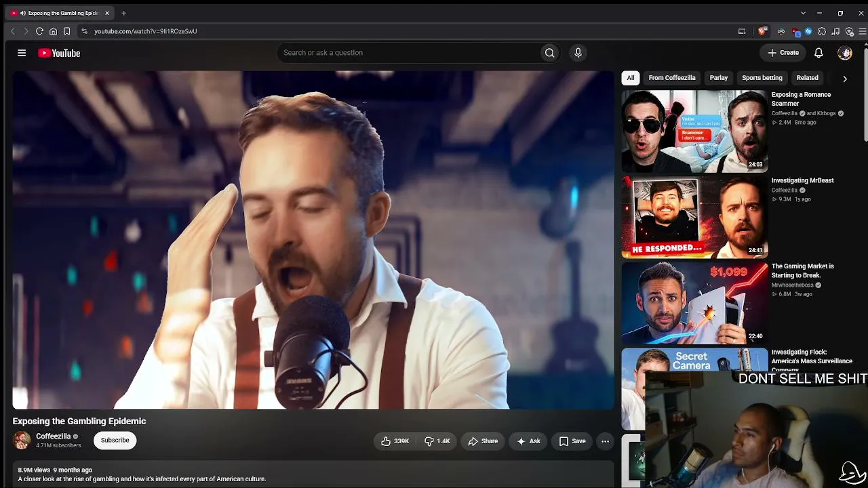Open media control music note icon
This screenshot has height=488, width=868.
point(835,31)
